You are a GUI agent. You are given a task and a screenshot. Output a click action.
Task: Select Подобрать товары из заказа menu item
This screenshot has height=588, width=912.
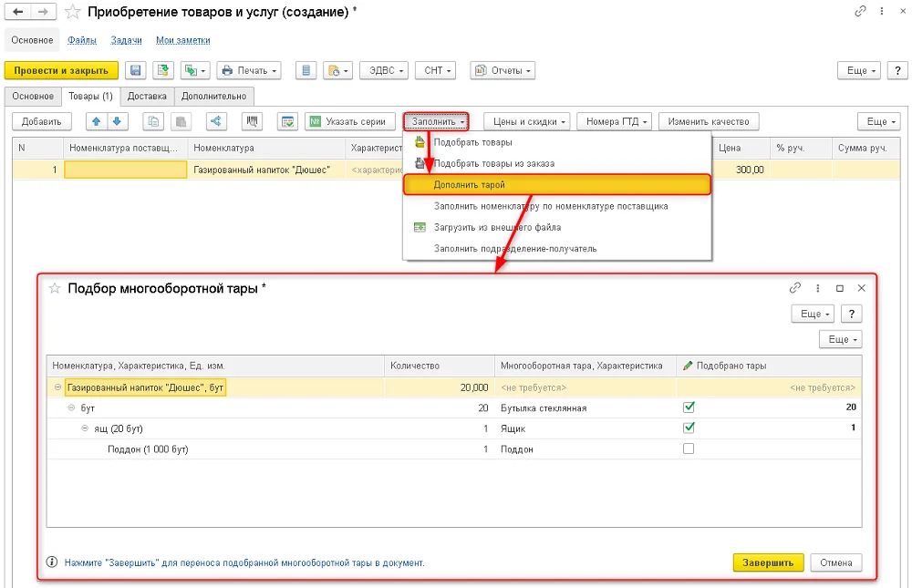coord(557,163)
